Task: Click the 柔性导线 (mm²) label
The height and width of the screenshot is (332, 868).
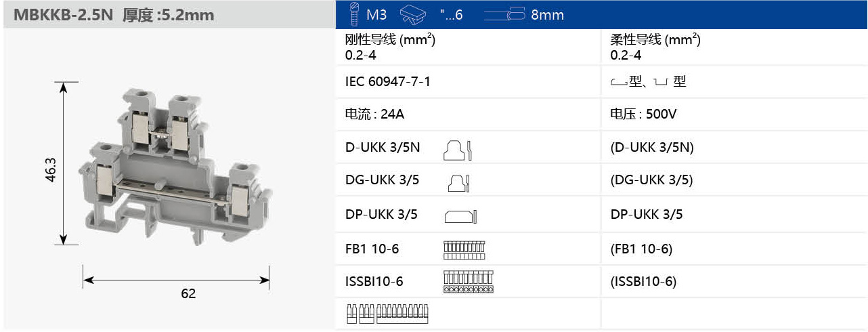Action: [655, 40]
